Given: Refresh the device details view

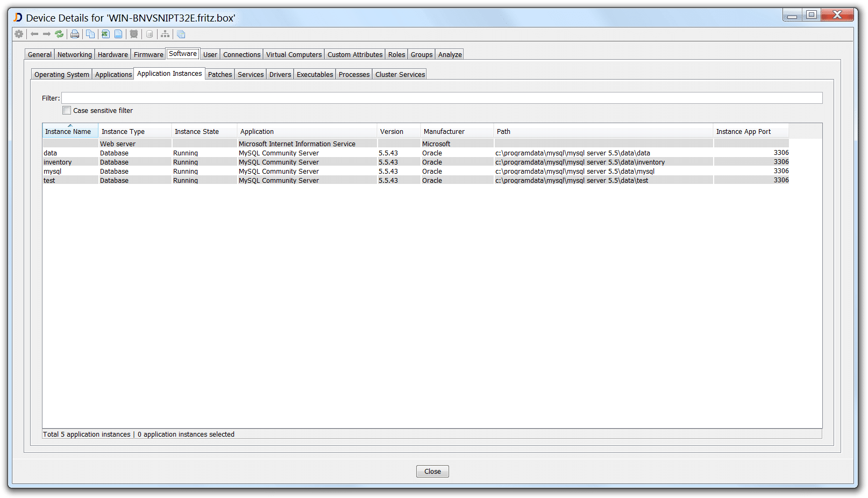Looking at the screenshot, I should (x=59, y=34).
